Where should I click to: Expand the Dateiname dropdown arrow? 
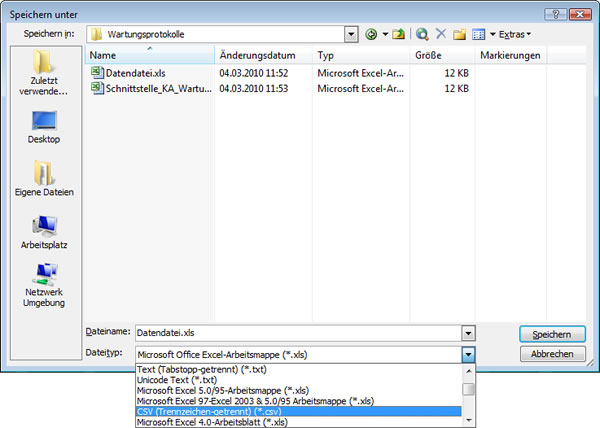coord(467,333)
